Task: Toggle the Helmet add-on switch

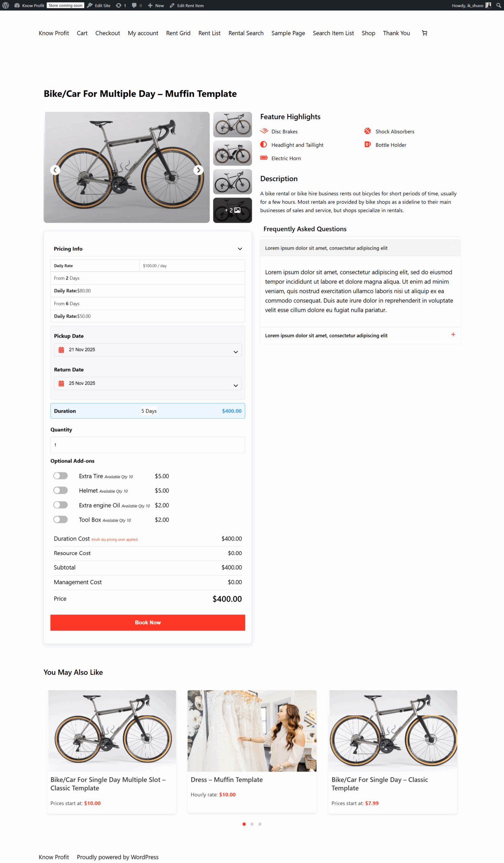Action: [61, 490]
